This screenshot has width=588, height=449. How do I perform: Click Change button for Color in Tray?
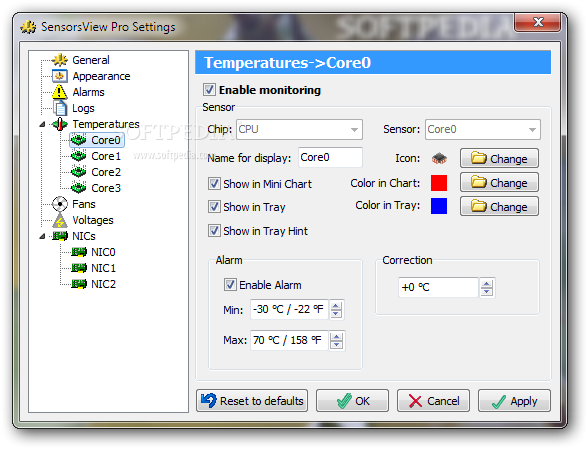point(499,206)
